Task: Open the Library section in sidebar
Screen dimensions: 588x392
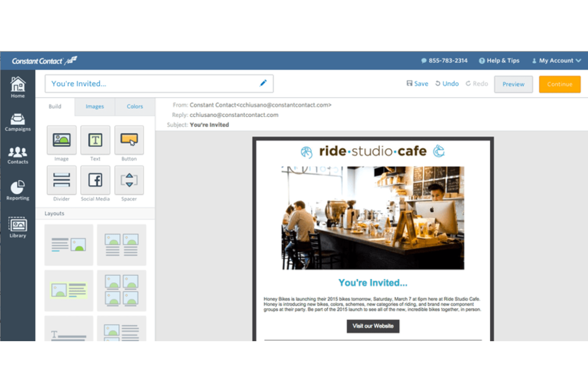Action: (17, 227)
